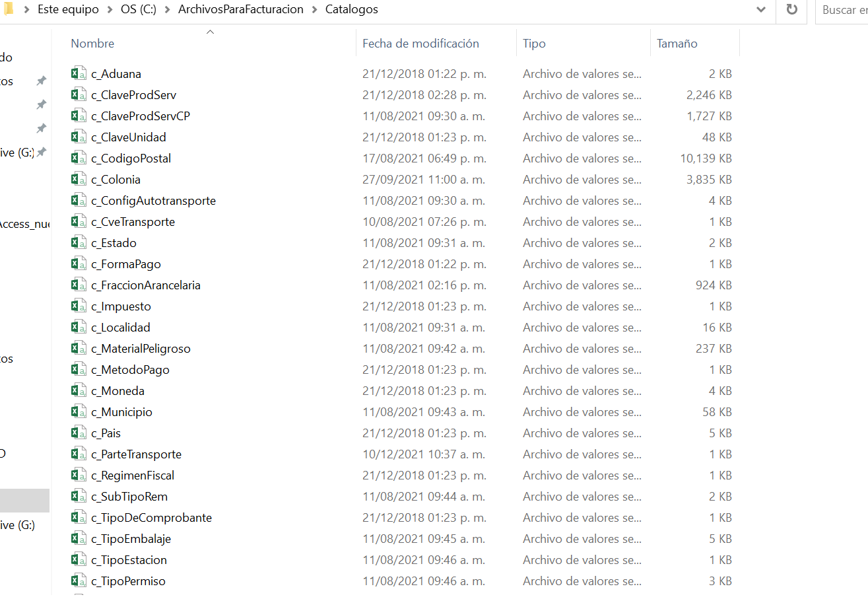Click the c_TipoEstacion file icon
Viewport: 868px width, 601px height.
pos(79,559)
